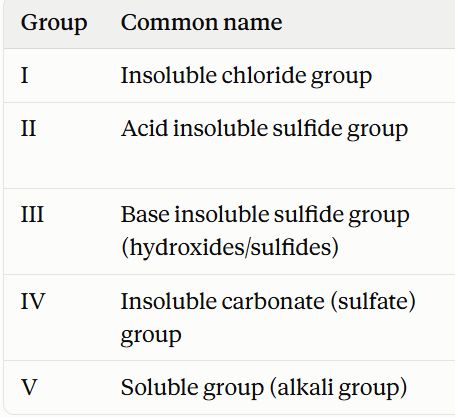Click Insoluble chloride group text
Image resolution: width=455 pixels, height=417 pixels.
(246, 76)
